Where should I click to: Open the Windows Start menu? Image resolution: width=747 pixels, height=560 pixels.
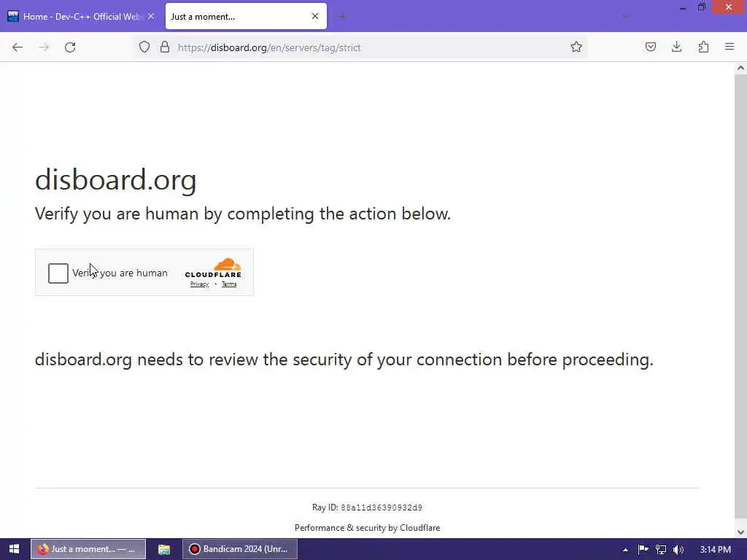(x=14, y=549)
